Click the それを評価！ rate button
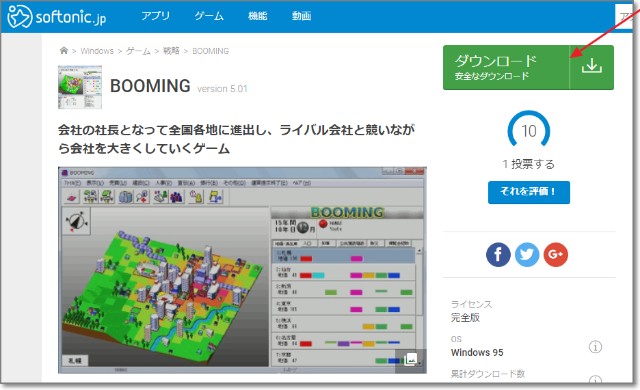 click(x=529, y=192)
